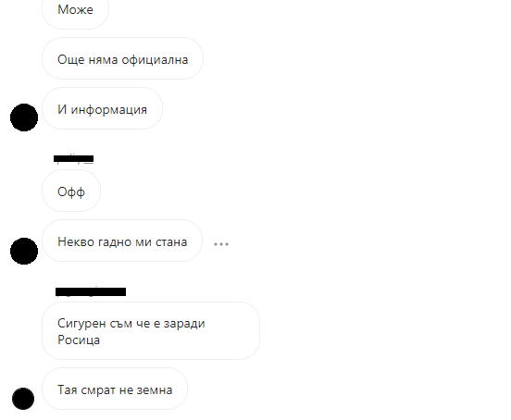Image resolution: width=511 pixels, height=420 pixels.
Task: Click redacted sender name above 'Сигурен съм'
Action: (x=91, y=291)
